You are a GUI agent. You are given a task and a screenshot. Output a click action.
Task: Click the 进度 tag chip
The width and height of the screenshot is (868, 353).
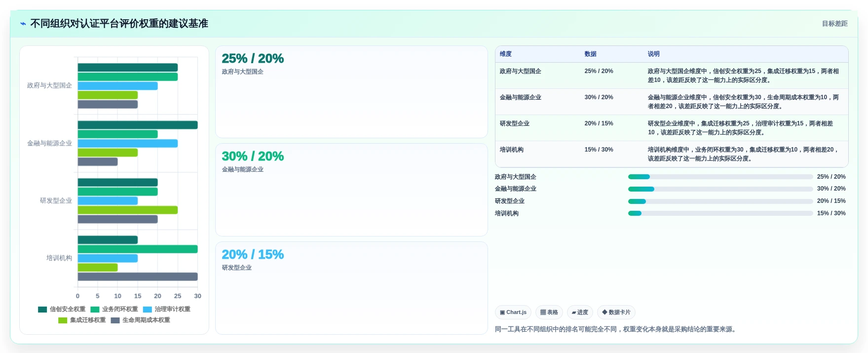(580, 312)
